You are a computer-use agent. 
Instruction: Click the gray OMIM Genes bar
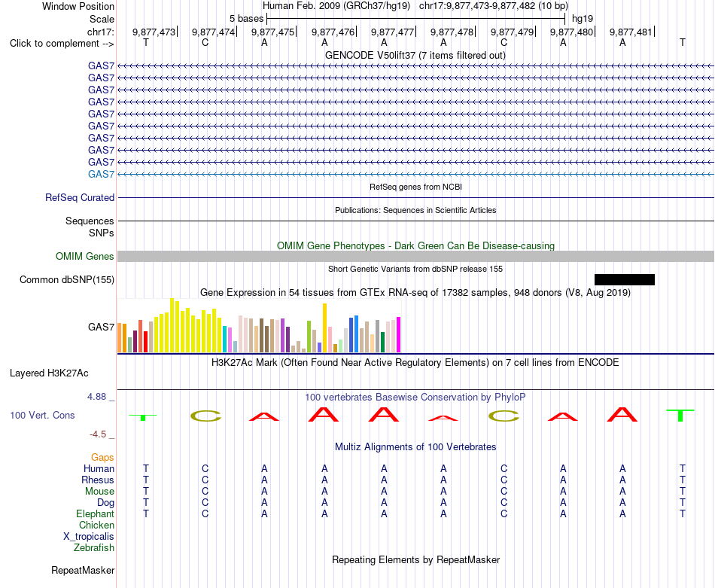click(415, 257)
